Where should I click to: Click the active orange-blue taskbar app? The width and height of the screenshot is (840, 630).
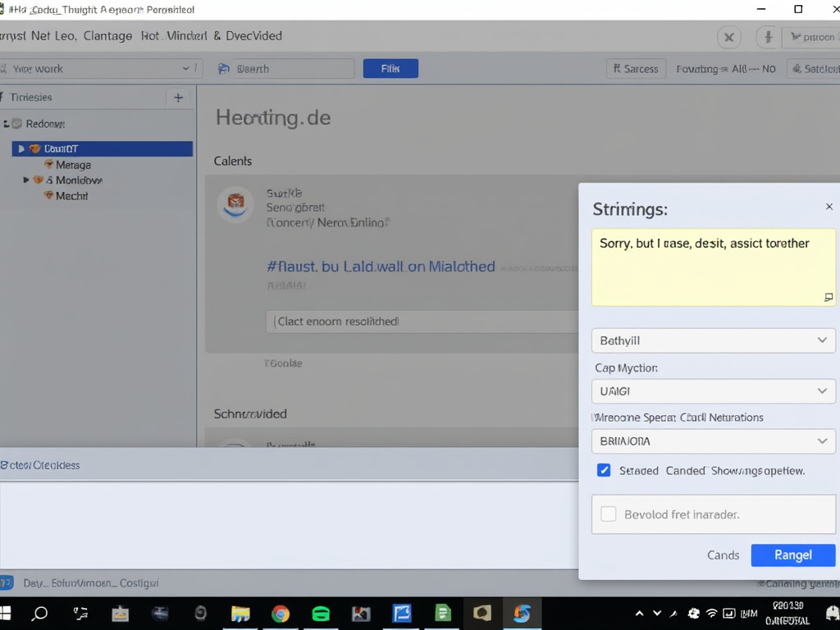pos(523,614)
